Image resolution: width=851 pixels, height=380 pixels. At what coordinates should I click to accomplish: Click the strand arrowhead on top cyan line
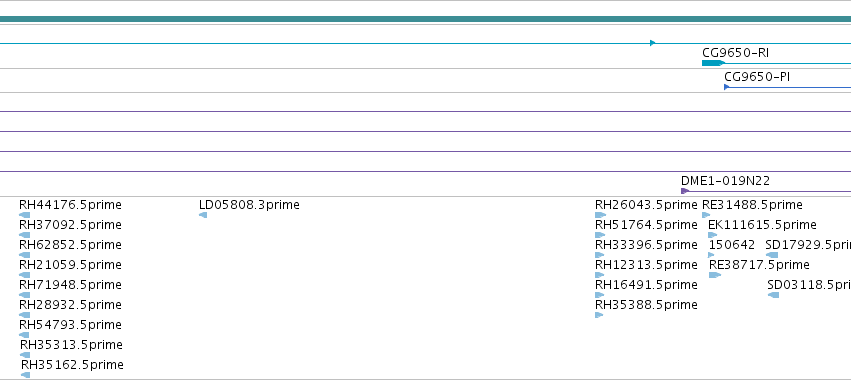653,43
